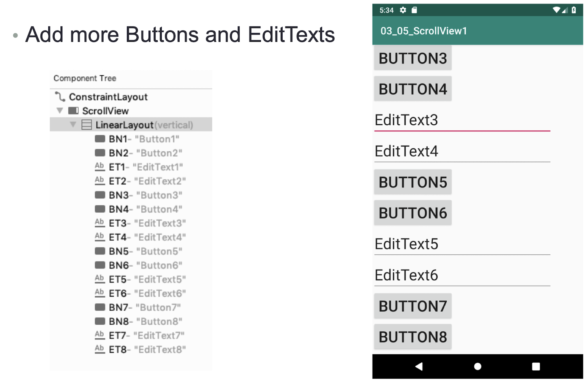This screenshot has height=384, width=588.
Task: Click the Ab text icon beside ET7
Action: coord(100,335)
